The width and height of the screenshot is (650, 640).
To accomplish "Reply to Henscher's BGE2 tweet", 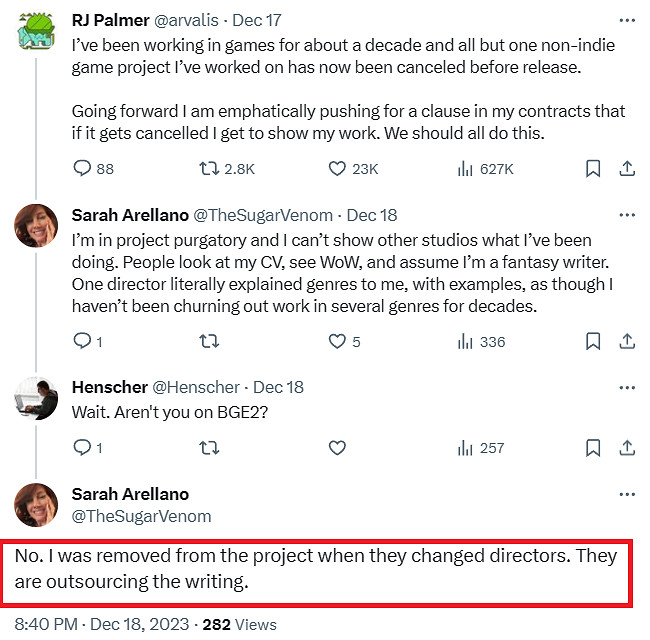I will click(83, 448).
